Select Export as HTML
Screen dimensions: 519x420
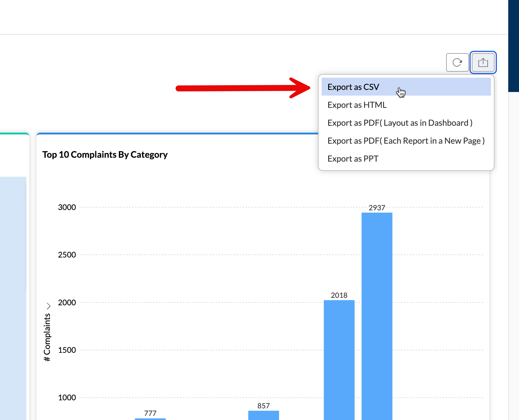357,105
